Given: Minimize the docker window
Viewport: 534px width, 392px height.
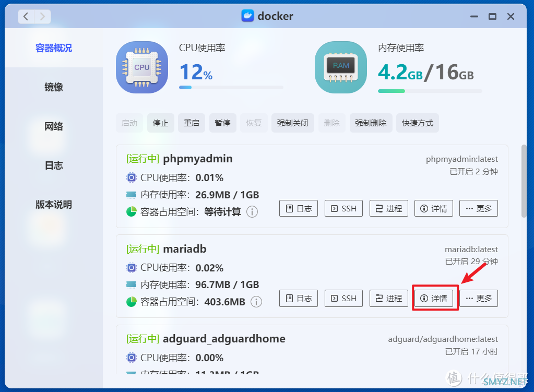Looking at the screenshot, I should (474, 16).
